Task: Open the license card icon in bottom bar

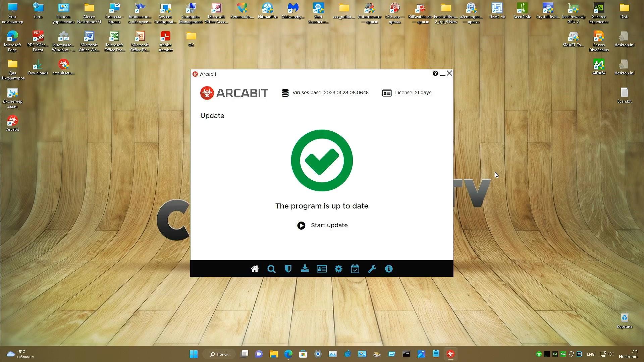Action: point(322,269)
